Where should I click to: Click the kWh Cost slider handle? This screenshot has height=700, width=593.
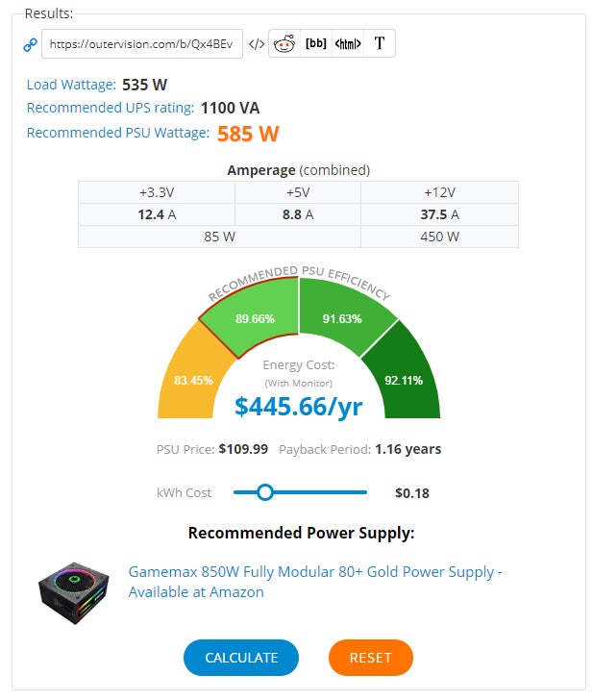pyautogui.click(x=265, y=492)
